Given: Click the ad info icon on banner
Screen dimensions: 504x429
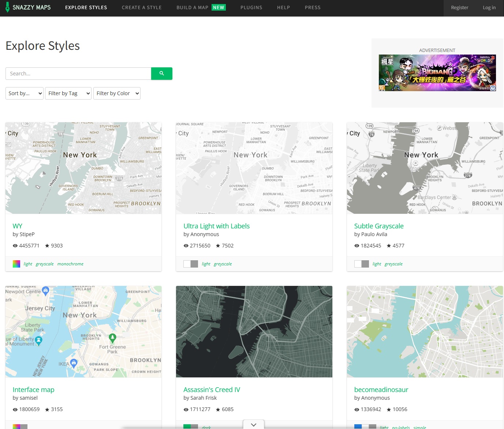Looking at the screenshot, I should pyautogui.click(x=493, y=88).
